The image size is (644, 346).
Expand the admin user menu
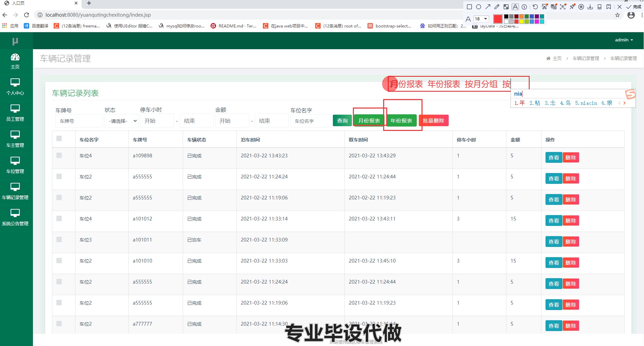point(624,40)
